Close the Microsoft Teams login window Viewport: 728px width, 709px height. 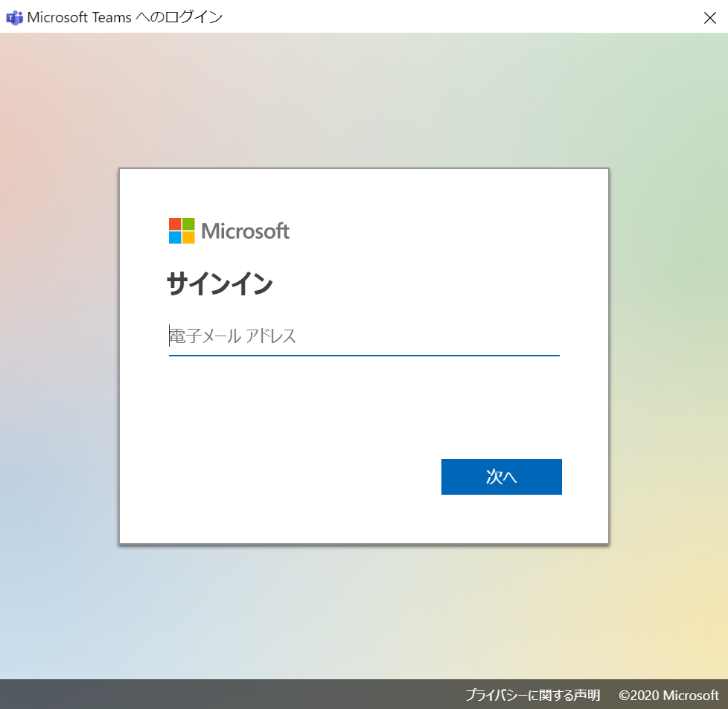coord(710,18)
